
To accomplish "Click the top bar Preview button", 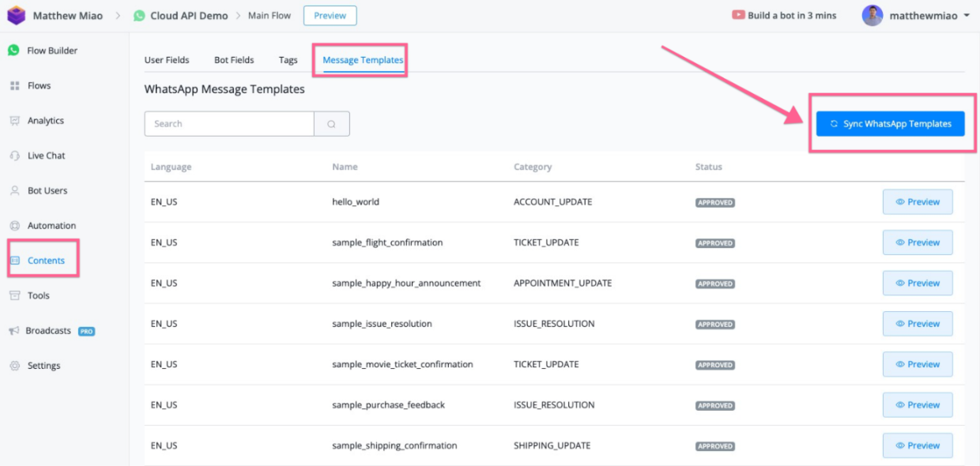I will click(330, 16).
